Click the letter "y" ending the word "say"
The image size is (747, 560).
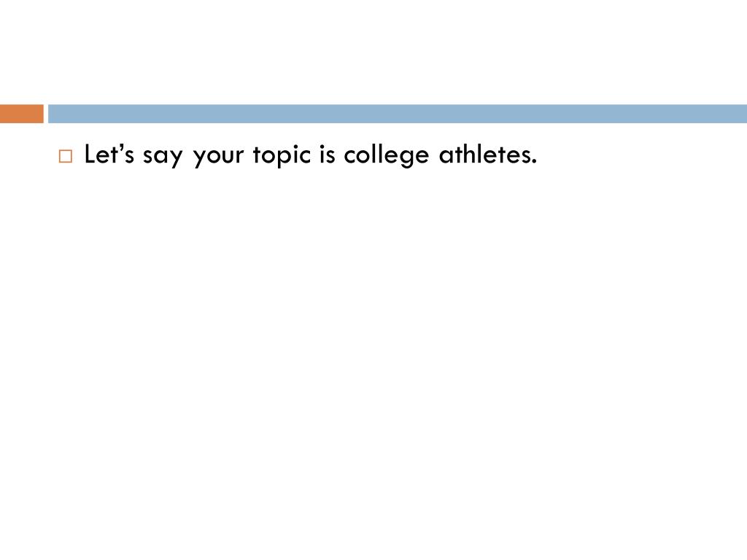177,158
